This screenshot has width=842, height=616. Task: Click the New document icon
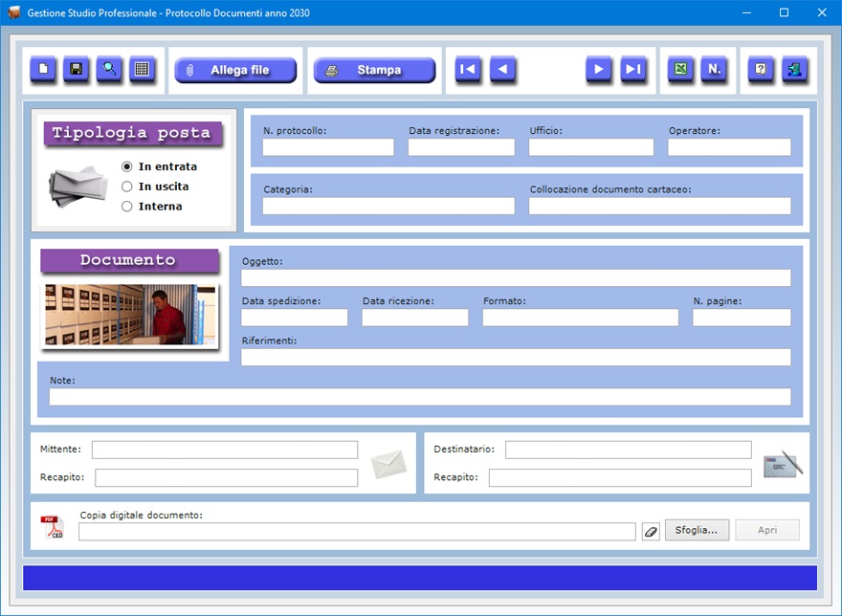tap(43, 69)
